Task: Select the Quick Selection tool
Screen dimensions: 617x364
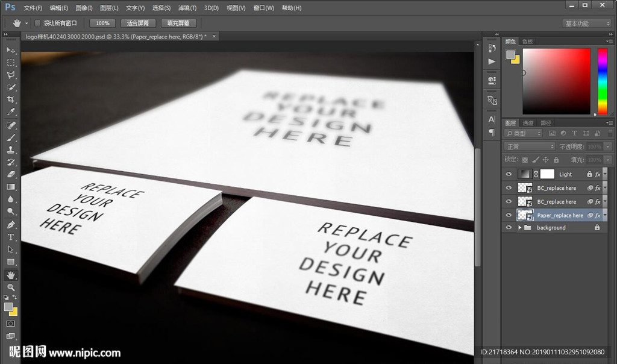Action: [11, 87]
